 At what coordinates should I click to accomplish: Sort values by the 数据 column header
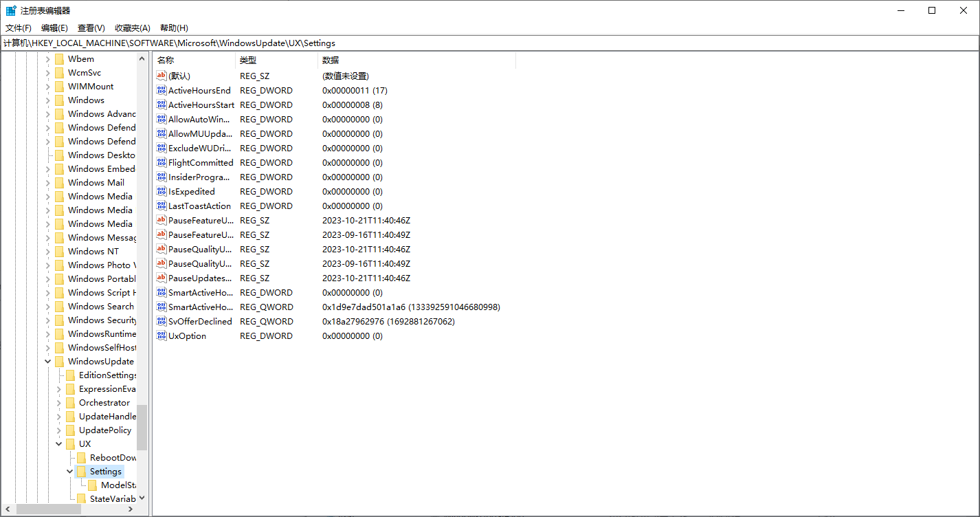pos(416,60)
